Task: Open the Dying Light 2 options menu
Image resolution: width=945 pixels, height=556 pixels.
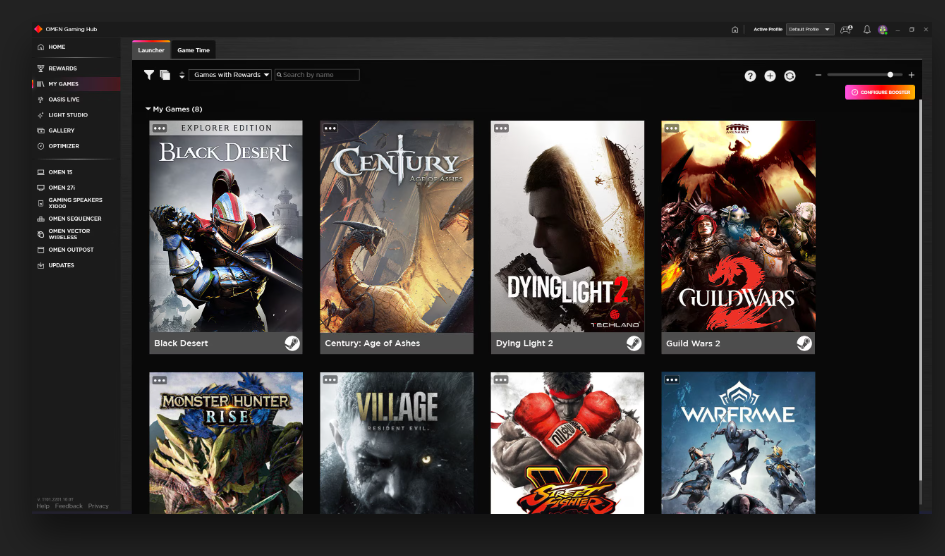Action: point(501,128)
